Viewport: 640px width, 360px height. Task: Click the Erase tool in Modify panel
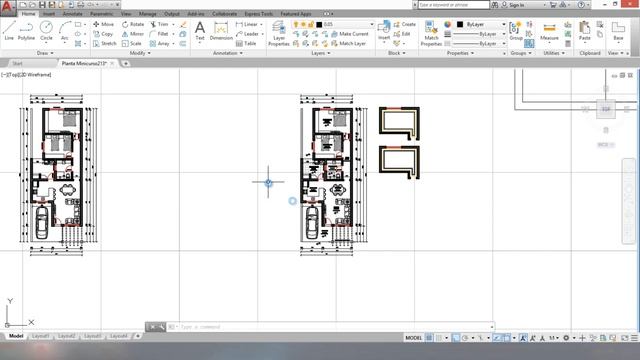click(183, 24)
